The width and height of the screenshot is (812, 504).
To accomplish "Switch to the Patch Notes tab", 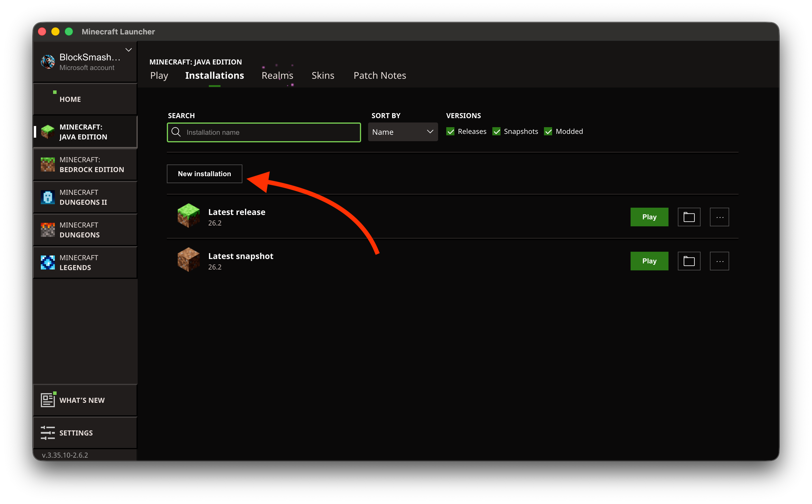I will point(380,75).
